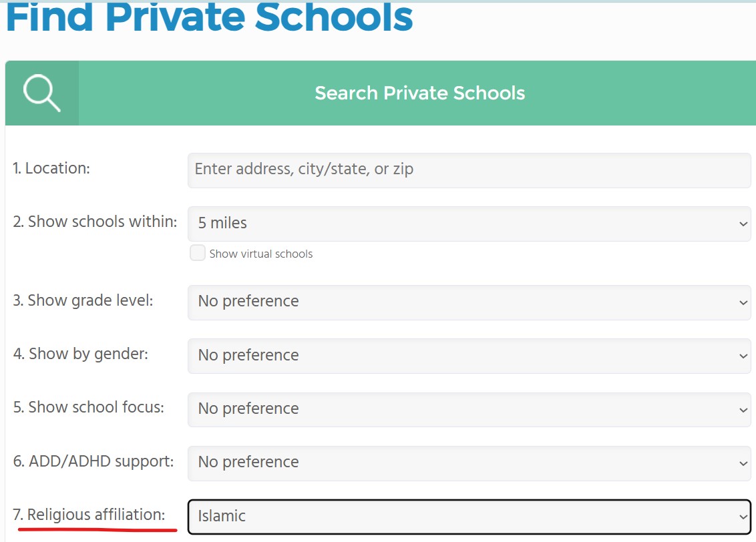This screenshot has width=756, height=542.
Task: Expand the school focus dropdown
Action: point(469,409)
